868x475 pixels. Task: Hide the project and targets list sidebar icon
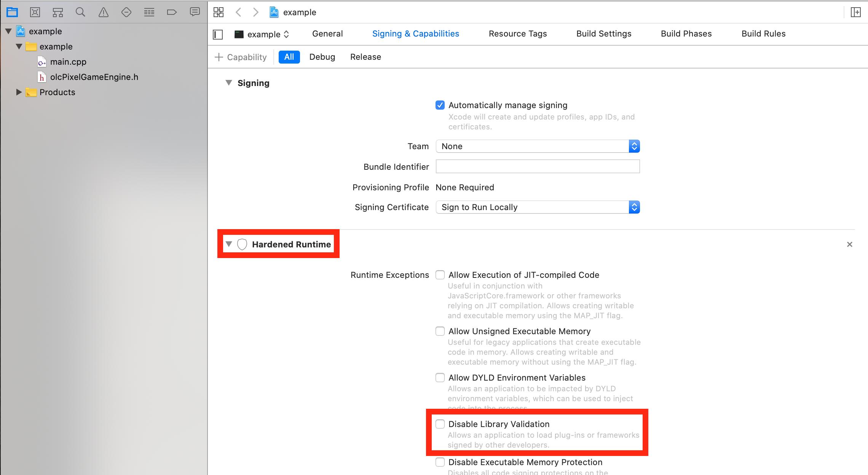[218, 34]
